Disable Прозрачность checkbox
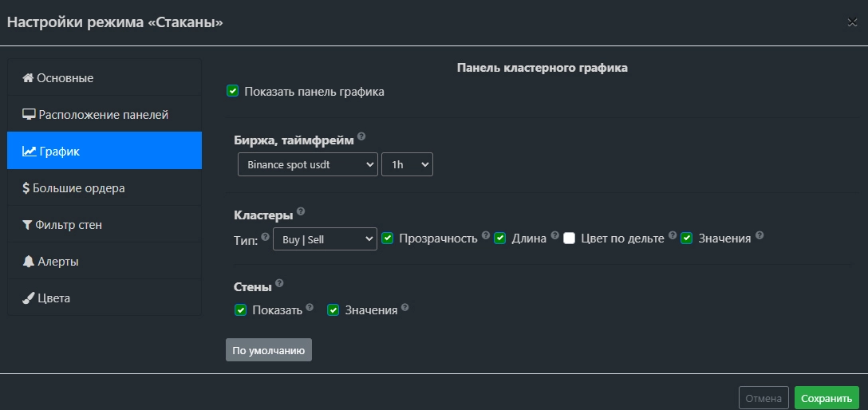The width and height of the screenshot is (868, 410). point(388,239)
